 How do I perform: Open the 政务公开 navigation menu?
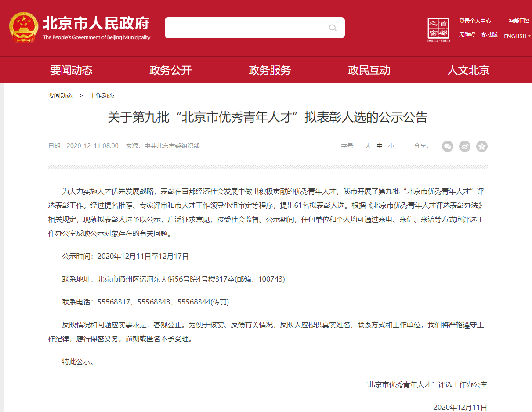click(x=170, y=70)
